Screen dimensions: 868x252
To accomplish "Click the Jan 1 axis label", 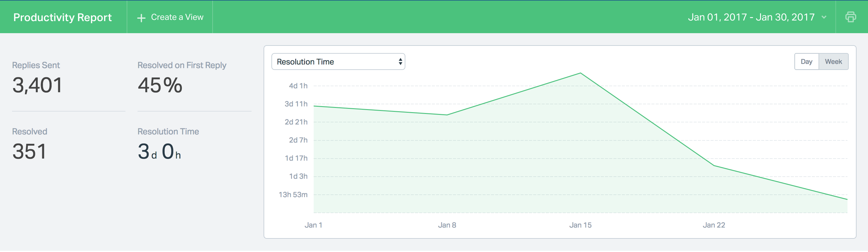I will (x=313, y=225).
